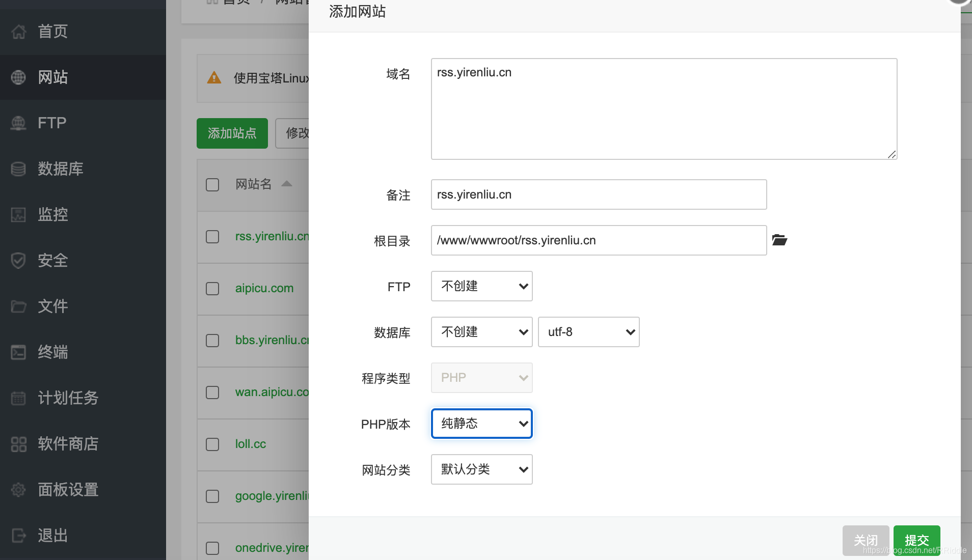Open the FTP management panel
The image size is (972, 560).
pyautogui.click(x=51, y=123)
